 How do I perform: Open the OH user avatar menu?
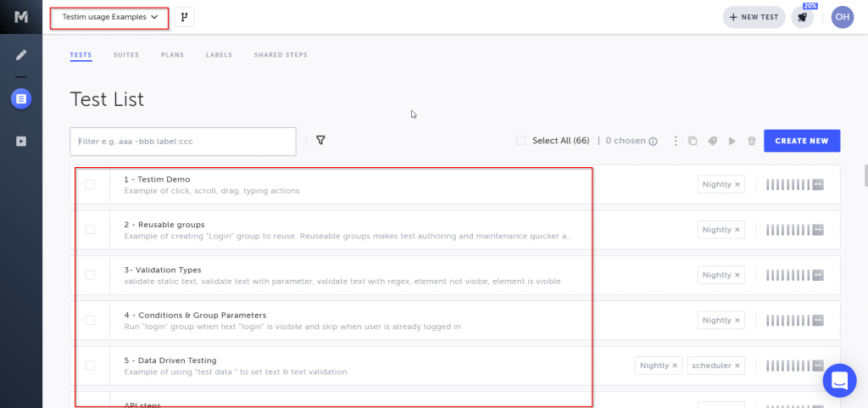tap(843, 17)
